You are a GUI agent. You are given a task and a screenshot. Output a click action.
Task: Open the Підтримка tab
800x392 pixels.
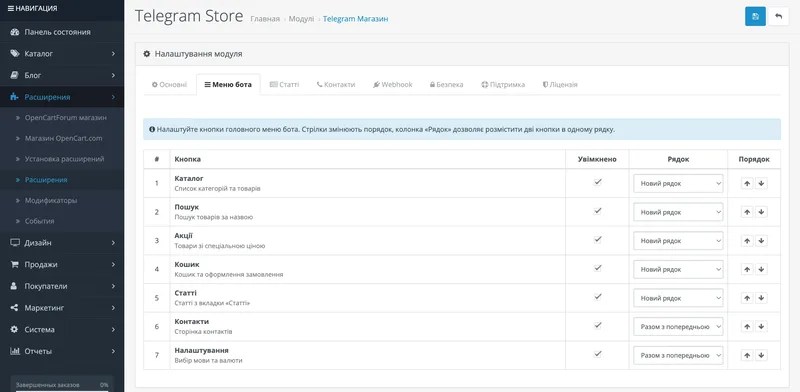coord(503,85)
